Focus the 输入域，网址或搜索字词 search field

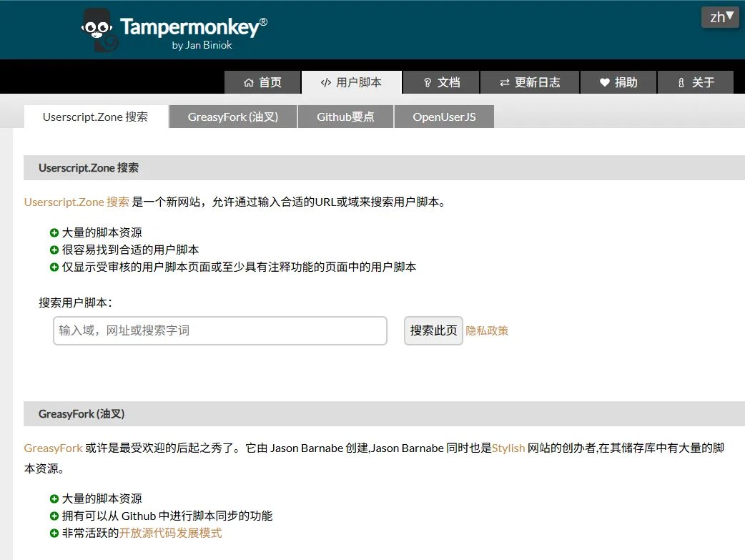click(x=220, y=330)
